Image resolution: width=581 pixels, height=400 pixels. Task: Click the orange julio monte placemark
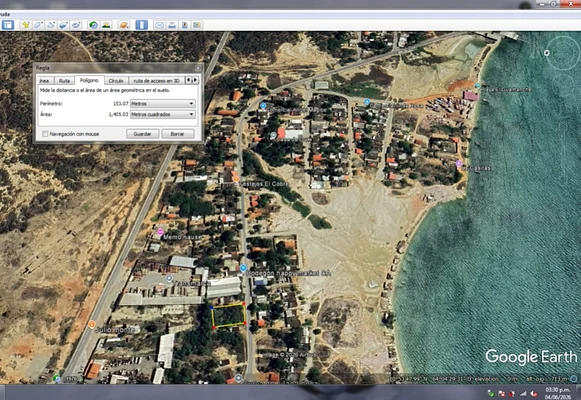[92, 324]
